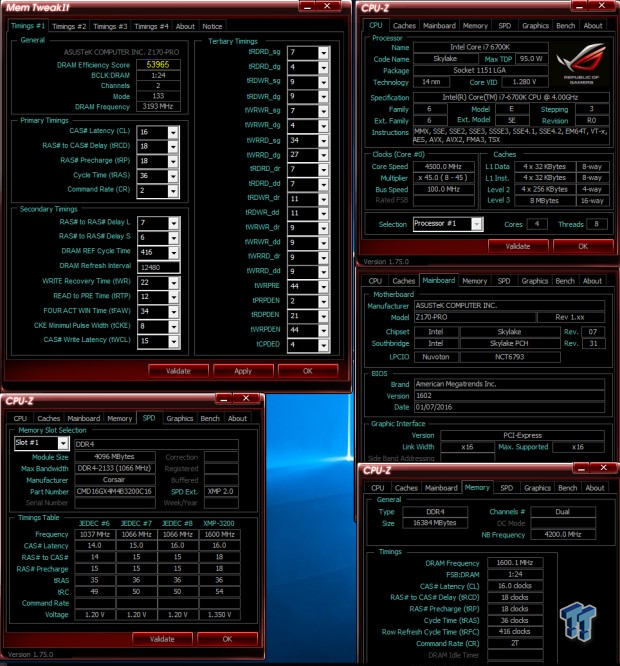Click the DRAM Efficiency Score value 53965
620x666 pixels.
coord(158,65)
